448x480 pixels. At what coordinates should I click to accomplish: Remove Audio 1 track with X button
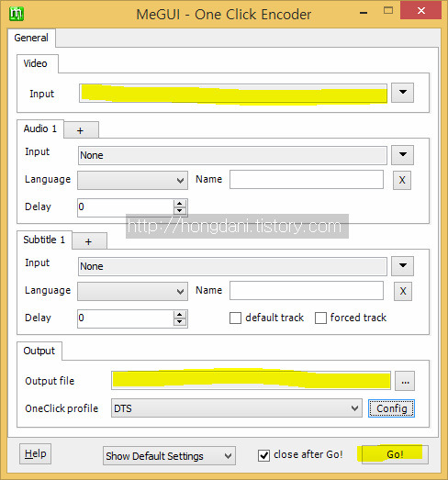point(402,180)
